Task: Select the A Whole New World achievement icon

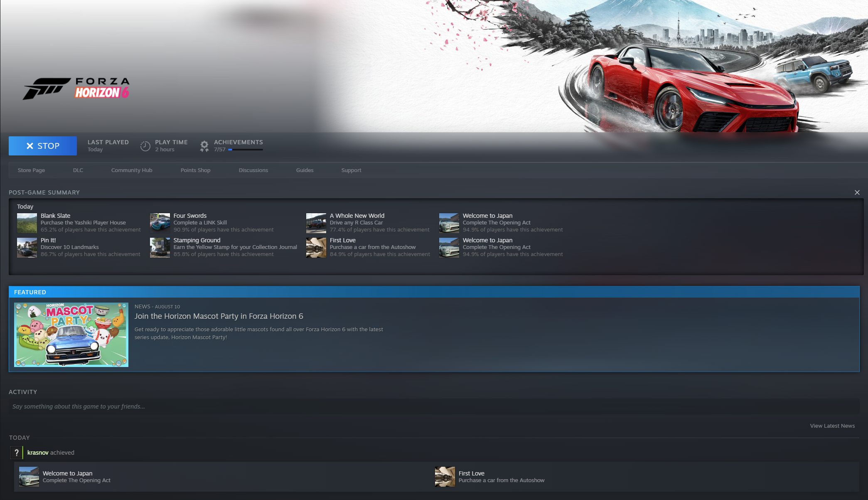Action: 316,223
